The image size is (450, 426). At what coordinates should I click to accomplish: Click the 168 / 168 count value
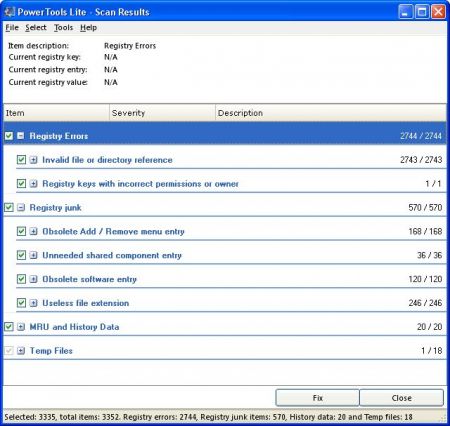[x=425, y=231]
